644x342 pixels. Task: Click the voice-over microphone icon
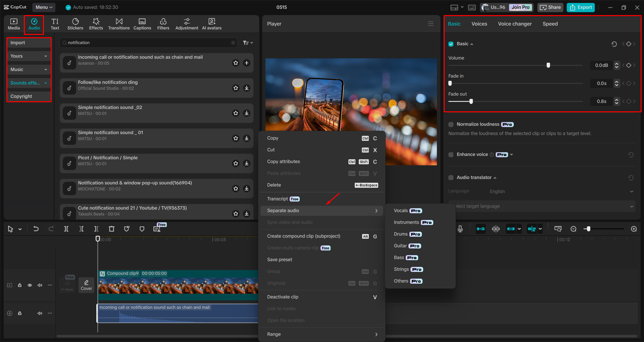coord(460,229)
